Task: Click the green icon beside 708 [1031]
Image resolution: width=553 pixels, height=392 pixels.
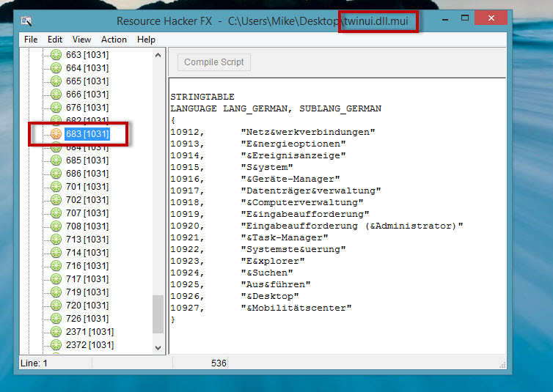Action: (x=56, y=226)
